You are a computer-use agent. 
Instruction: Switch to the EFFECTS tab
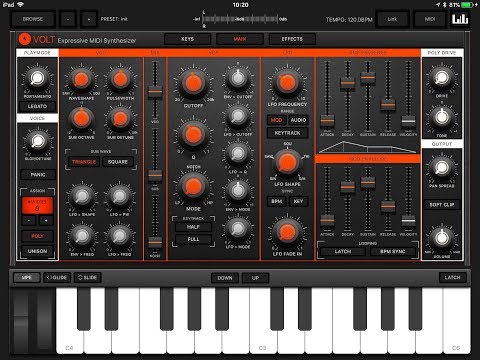tap(292, 39)
